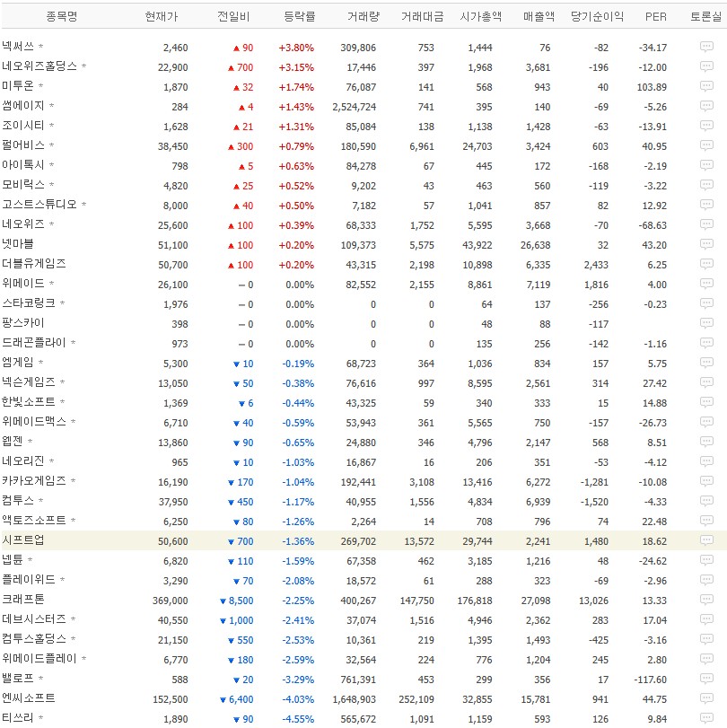The width and height of the screenshot is (727, 728).
Task: Open the 한빛소프트 stock link
Action: pos(29,401)
